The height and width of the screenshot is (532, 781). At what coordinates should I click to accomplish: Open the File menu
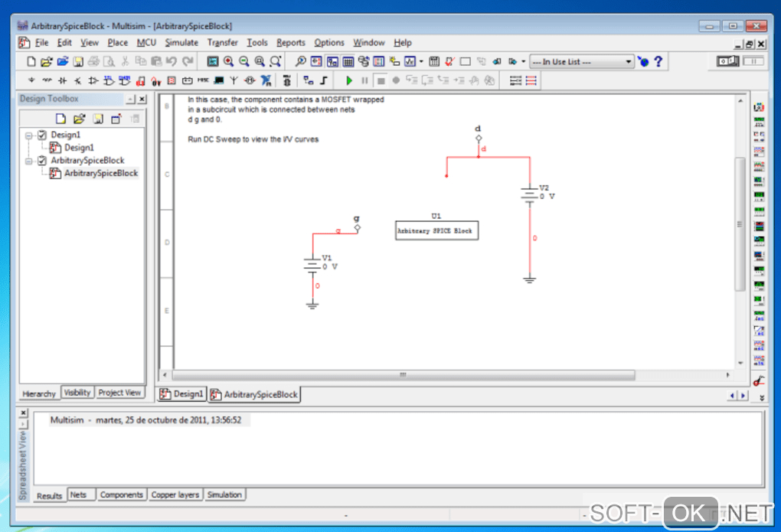(x=41, y=43)
